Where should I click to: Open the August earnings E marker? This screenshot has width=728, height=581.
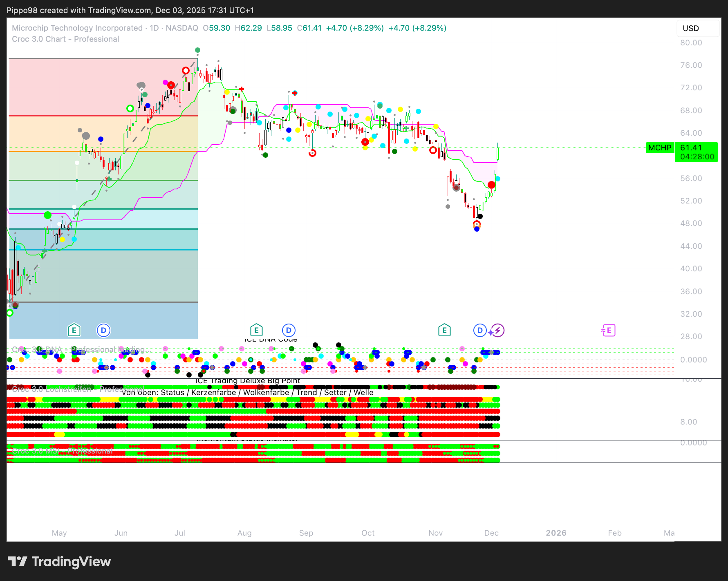click(x=256, y=330)
